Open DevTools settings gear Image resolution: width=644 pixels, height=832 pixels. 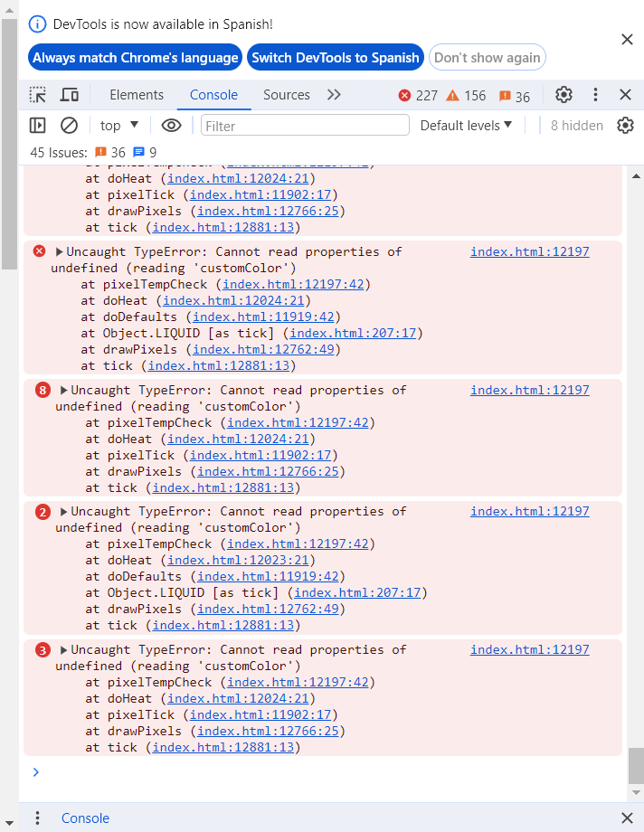[x=563, y=94]
